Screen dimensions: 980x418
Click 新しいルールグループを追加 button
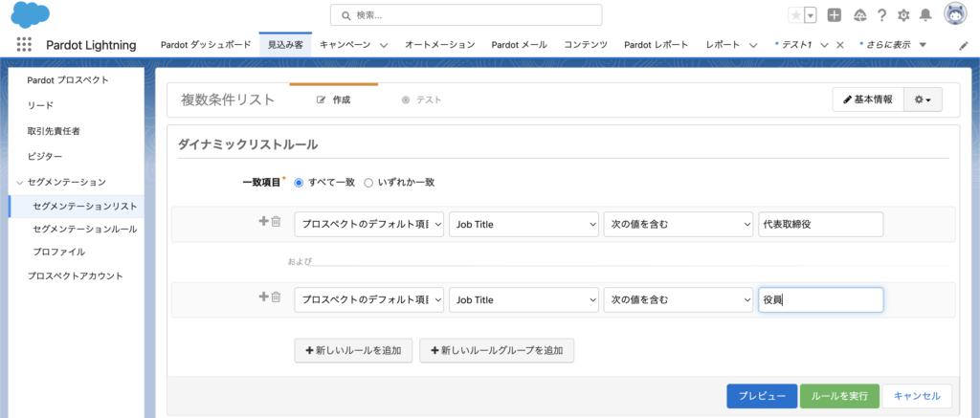[x=497, y=350]
